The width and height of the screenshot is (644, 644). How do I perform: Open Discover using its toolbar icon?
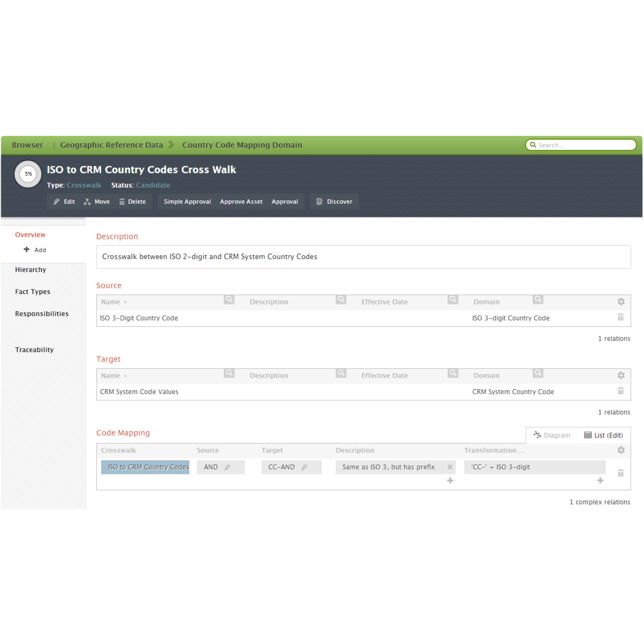pyautogui.click(x=320, y=201)
